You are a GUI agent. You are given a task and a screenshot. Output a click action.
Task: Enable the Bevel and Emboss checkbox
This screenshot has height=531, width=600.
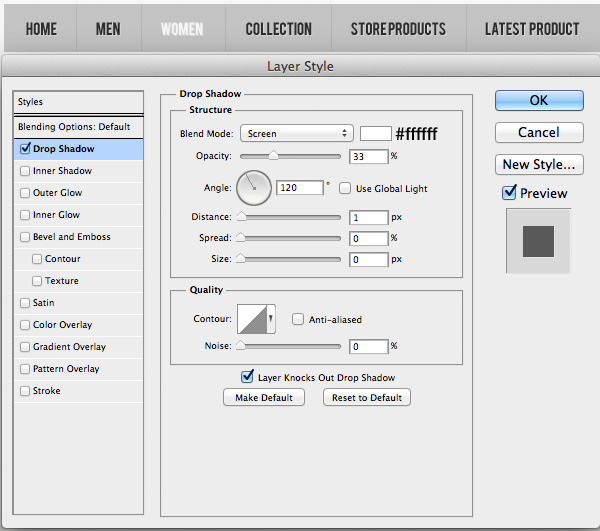coord(25,237)
